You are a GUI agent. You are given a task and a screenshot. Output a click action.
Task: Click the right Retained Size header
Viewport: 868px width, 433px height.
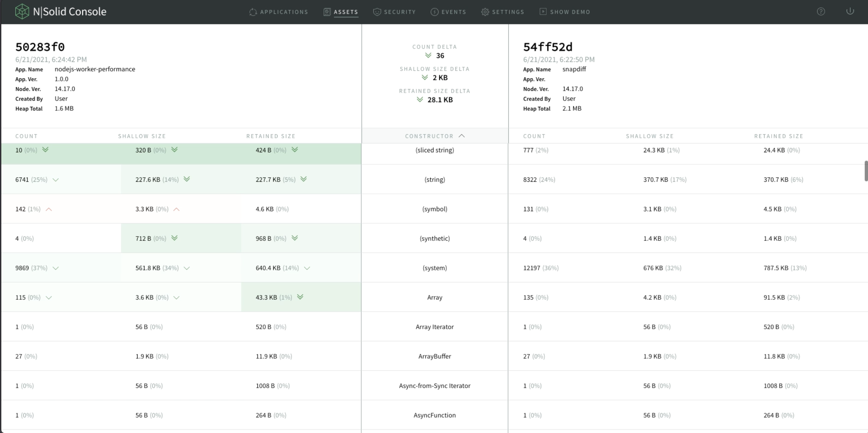778,136
